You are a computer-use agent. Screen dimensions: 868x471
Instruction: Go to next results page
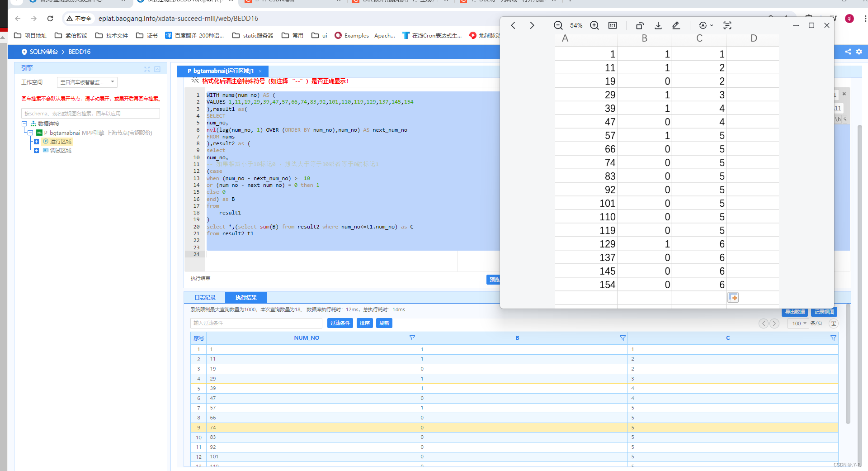[774, 324]
